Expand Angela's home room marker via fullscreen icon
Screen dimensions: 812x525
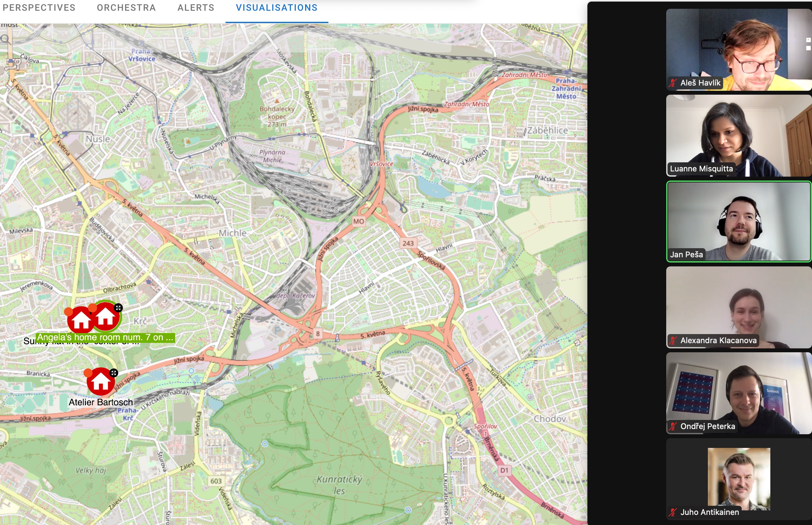(118, 308)
